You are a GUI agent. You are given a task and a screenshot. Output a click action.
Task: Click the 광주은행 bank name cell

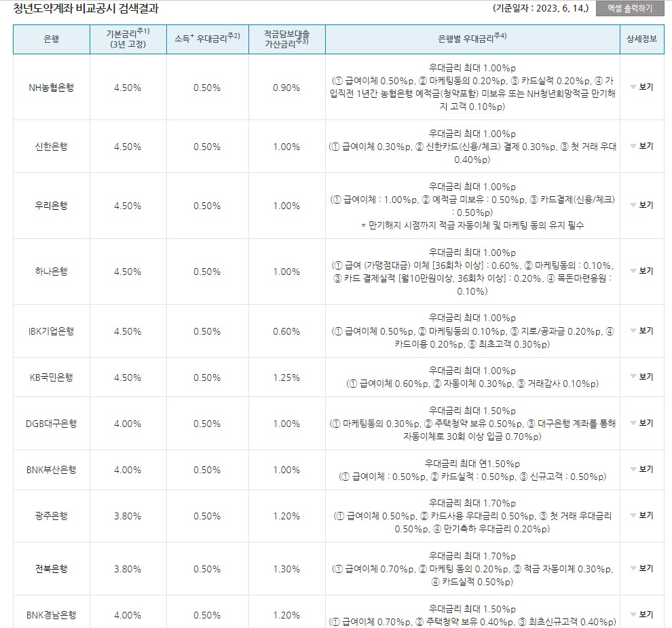point(52,516)
